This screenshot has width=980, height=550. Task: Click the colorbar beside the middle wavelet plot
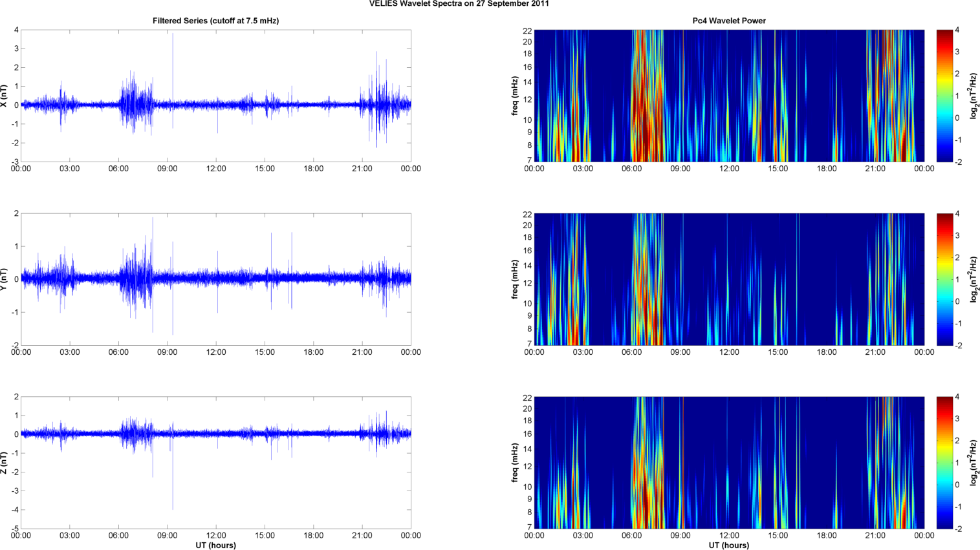click(x=944, y=279)
